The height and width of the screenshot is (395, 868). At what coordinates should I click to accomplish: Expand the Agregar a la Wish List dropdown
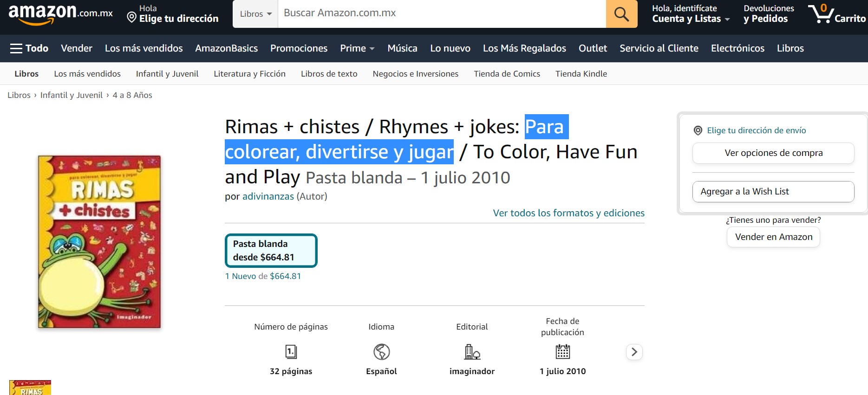[x=773, y=192]
